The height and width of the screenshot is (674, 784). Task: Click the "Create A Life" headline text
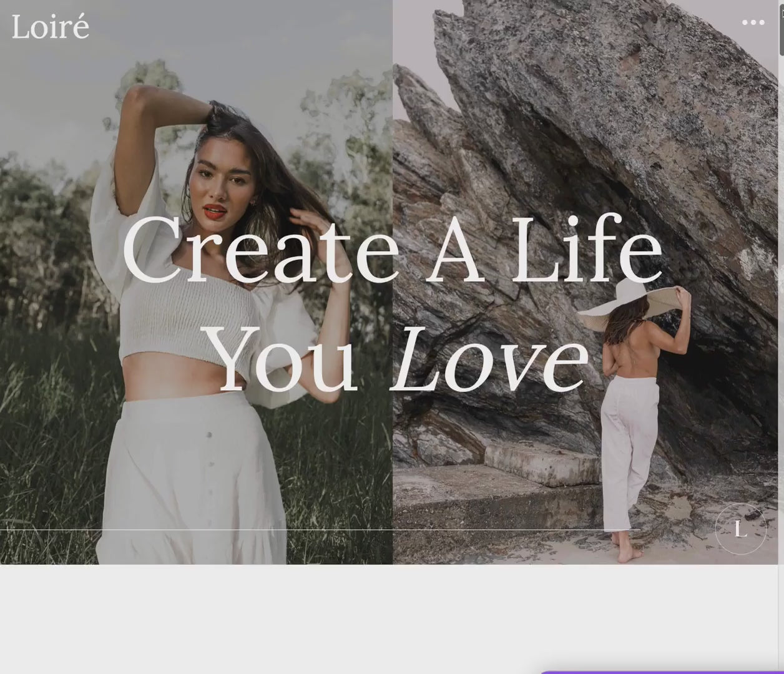coord(393,250)
